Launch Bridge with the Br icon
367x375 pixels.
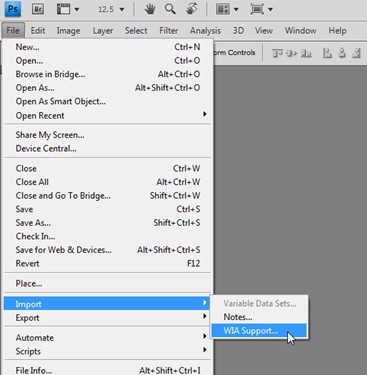tap(38, 9)
